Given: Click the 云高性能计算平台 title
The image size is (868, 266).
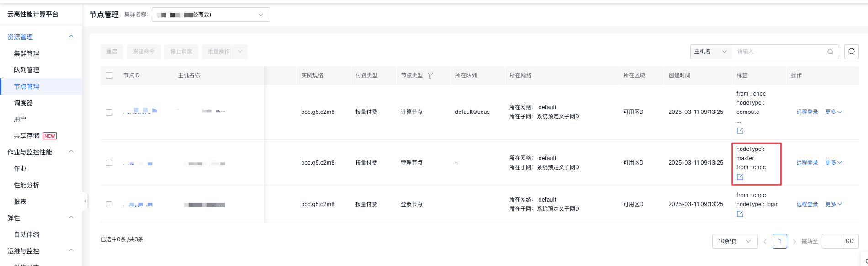Looking at the screenshot, I should pos(33,14).
